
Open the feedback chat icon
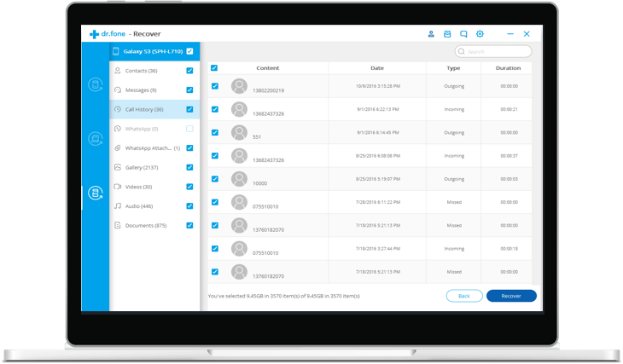pos(463,34)
